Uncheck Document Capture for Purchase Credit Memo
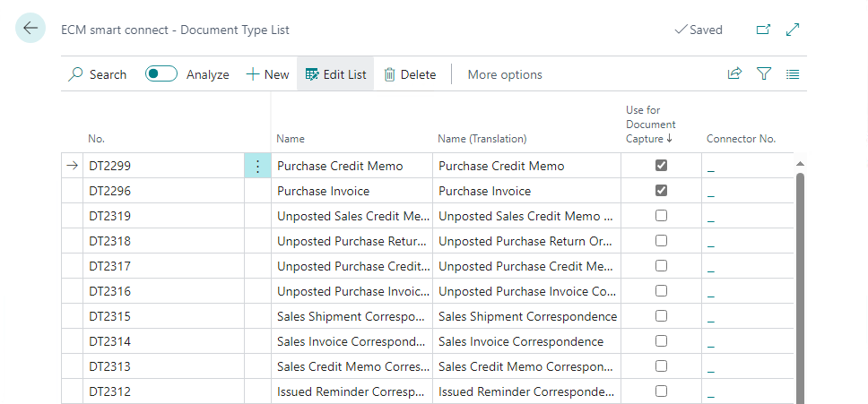Screen dimensions: 868x404 [661, 166]
